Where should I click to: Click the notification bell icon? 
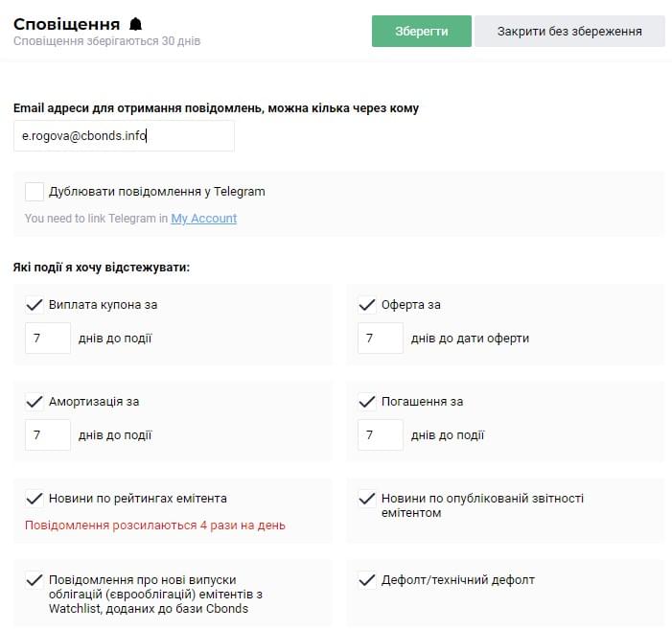point(135,24)
